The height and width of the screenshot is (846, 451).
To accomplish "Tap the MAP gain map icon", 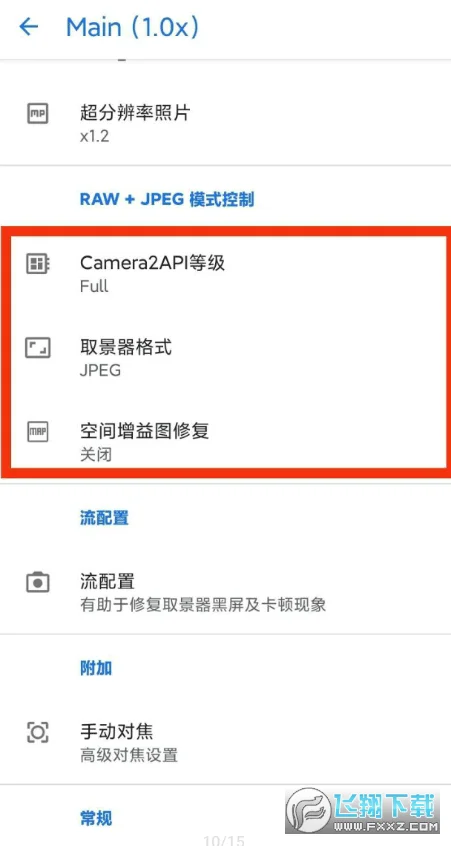I will (x=38, y=431).
